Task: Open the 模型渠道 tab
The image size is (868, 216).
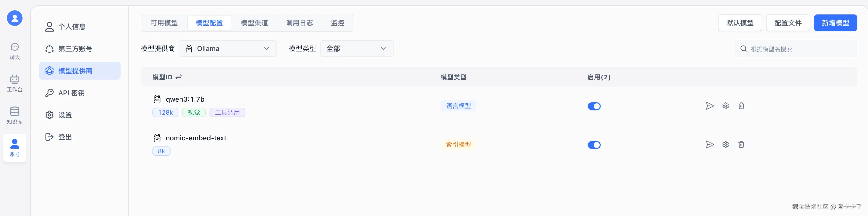Action: click(254, 23)
